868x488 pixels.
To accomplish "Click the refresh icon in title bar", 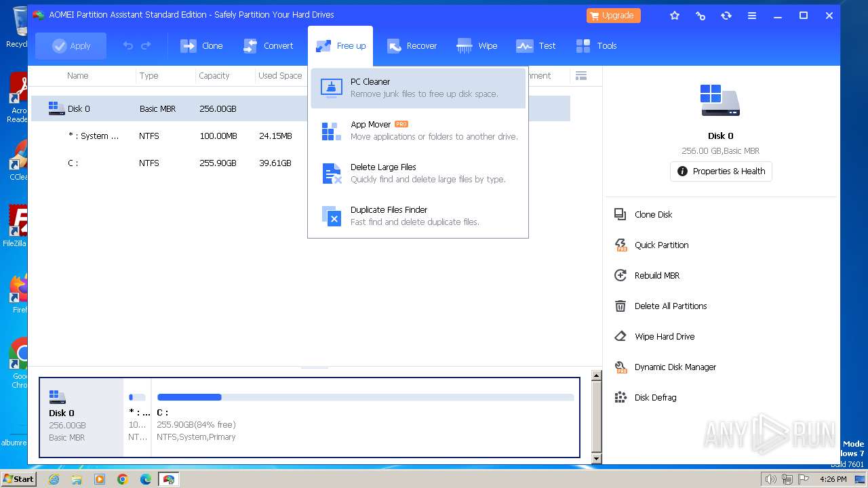I will click(726, 15).
